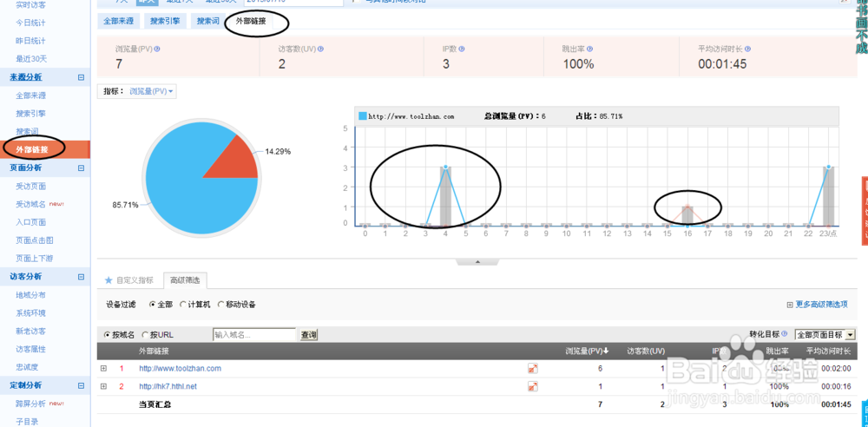Select 计算机 device filter radio

182,305
